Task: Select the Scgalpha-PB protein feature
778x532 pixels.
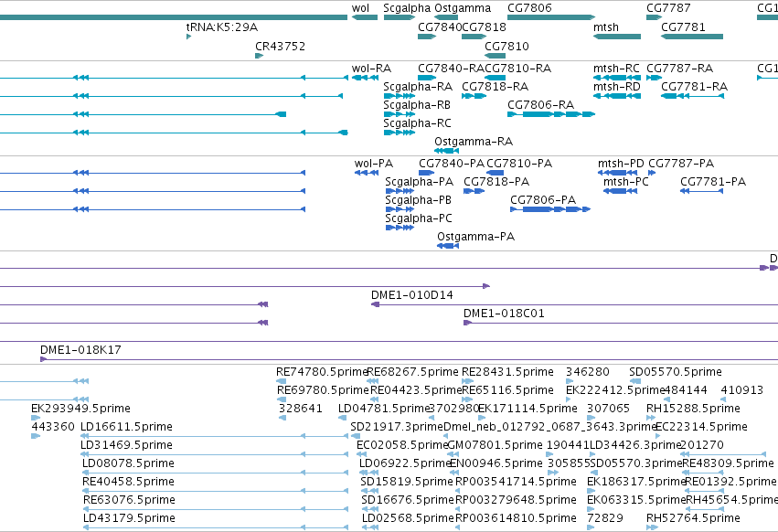Action: [x=400, y=210]
